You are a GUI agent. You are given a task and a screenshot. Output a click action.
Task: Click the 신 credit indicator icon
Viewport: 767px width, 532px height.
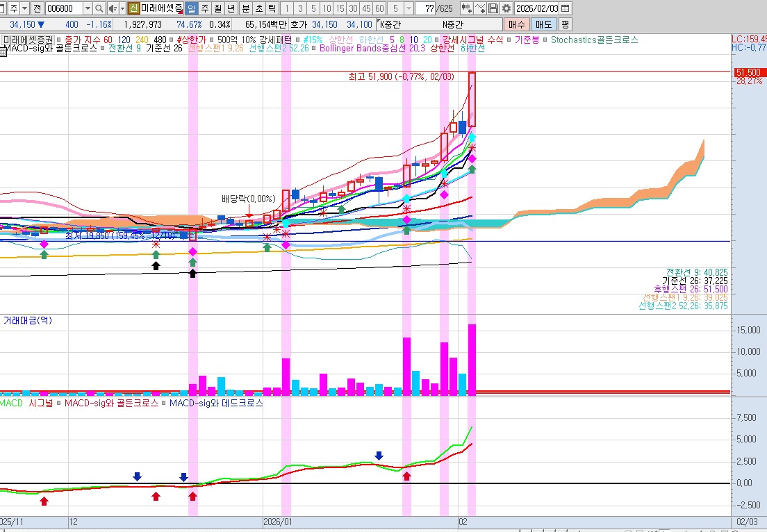pos(133,8)
